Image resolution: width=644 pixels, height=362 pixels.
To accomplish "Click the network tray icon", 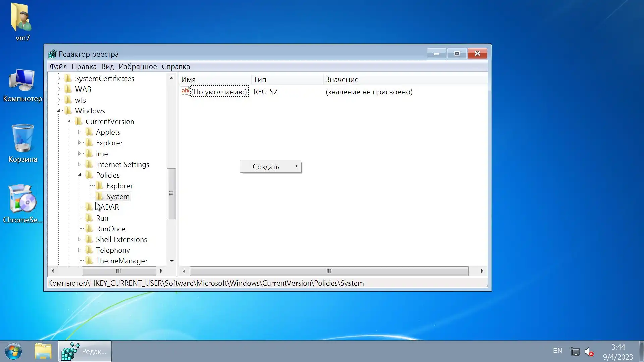I will tap(575, 352).
